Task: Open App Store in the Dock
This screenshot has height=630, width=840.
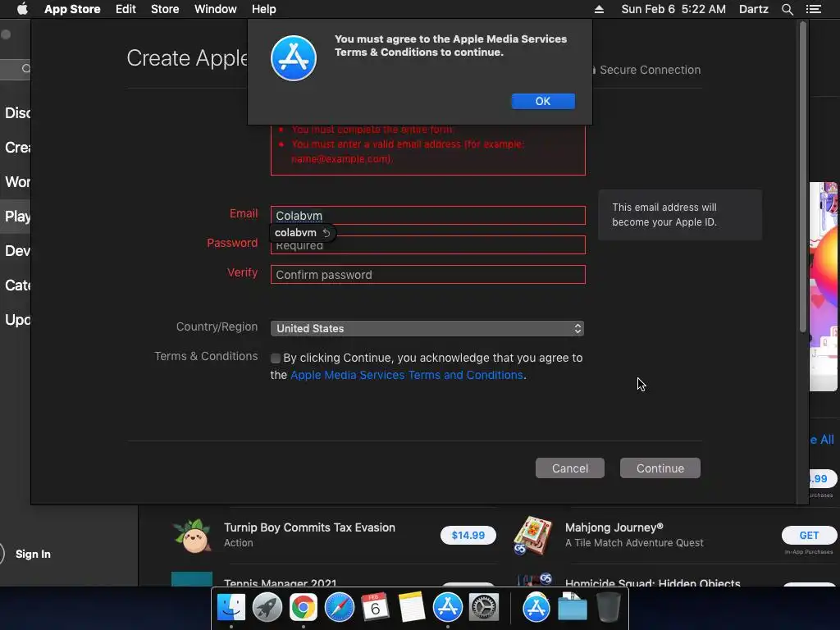Action: click(447, 608)
